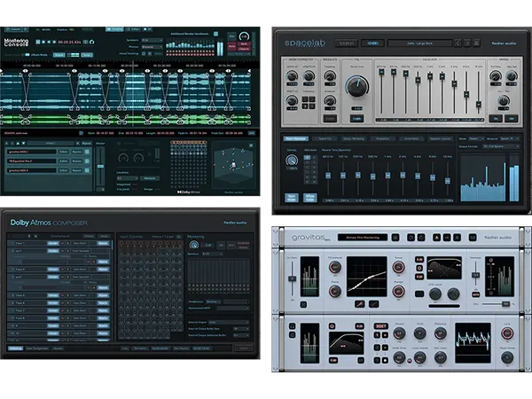Click the Mastering volume knob in Dolby Atmos Composer

193,245
